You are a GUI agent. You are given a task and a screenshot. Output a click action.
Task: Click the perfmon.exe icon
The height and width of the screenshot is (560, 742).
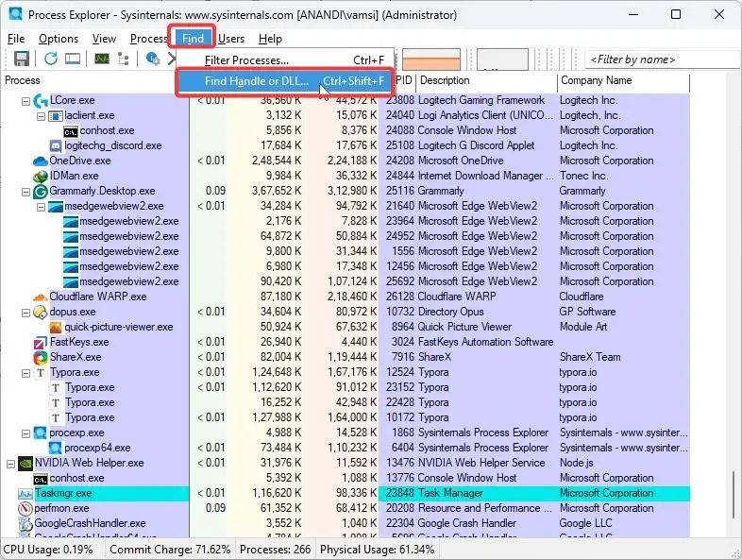(25, 508)
